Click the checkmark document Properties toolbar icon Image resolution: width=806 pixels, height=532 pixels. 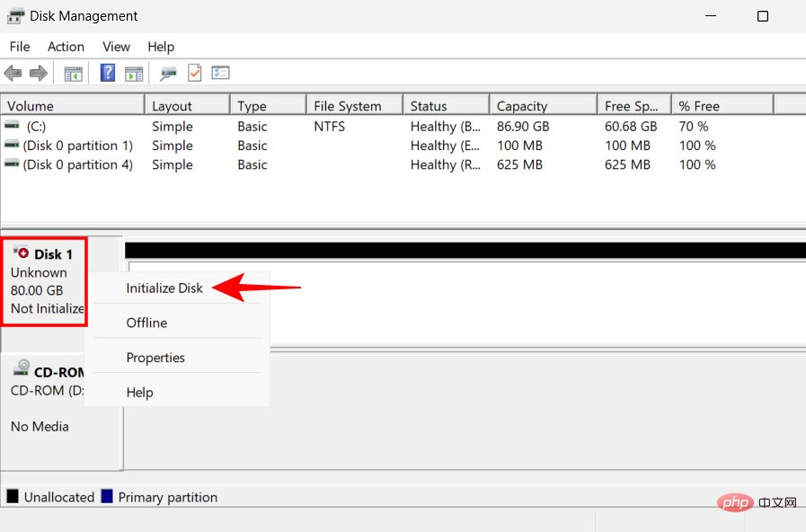pyautogui.click(x=194, y=74)
